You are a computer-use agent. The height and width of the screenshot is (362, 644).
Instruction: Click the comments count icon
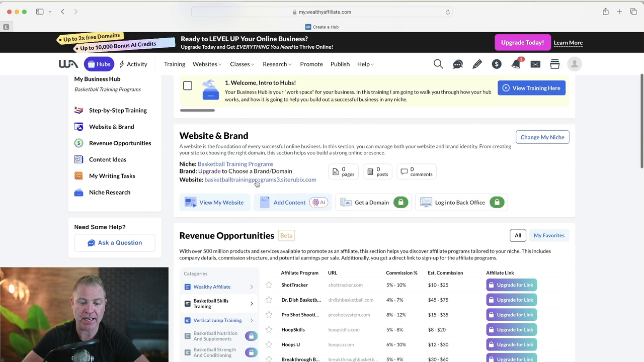[x=404, y=171]
